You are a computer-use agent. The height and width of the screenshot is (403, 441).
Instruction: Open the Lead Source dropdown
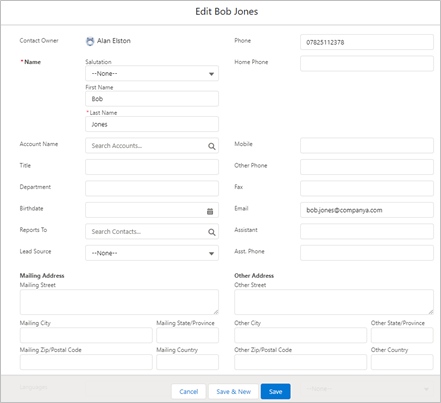pos(152,253)
